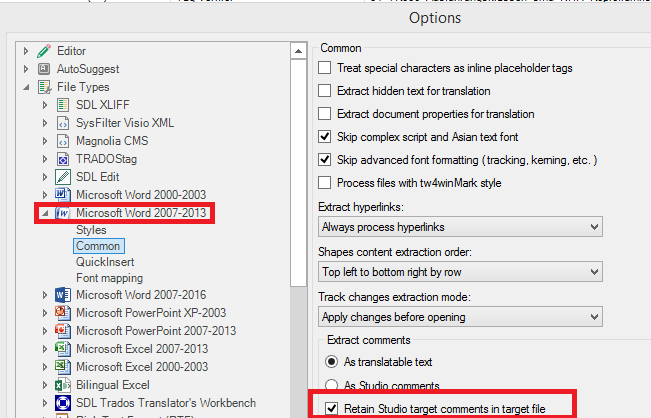This screenshot has height=418, width=651.
Task: Expand the PowerPoint 2007-2013 node
Action: (x=45, y=331)
